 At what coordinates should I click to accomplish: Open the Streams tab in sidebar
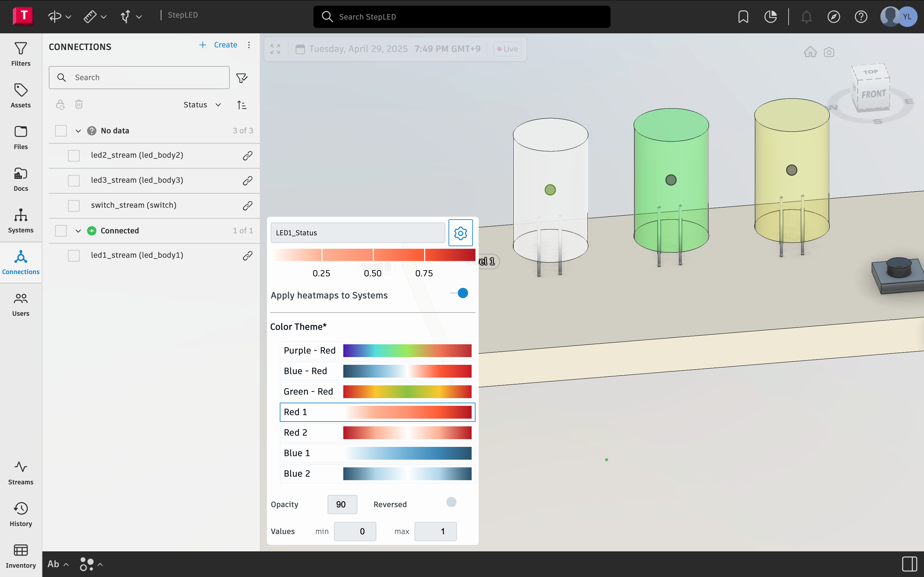pyautogui.click(x=21, y=473)
